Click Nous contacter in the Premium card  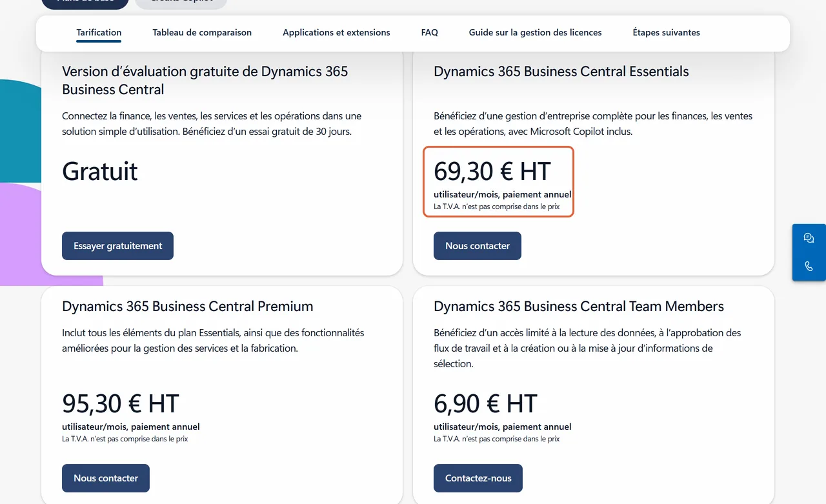(106, 478)
